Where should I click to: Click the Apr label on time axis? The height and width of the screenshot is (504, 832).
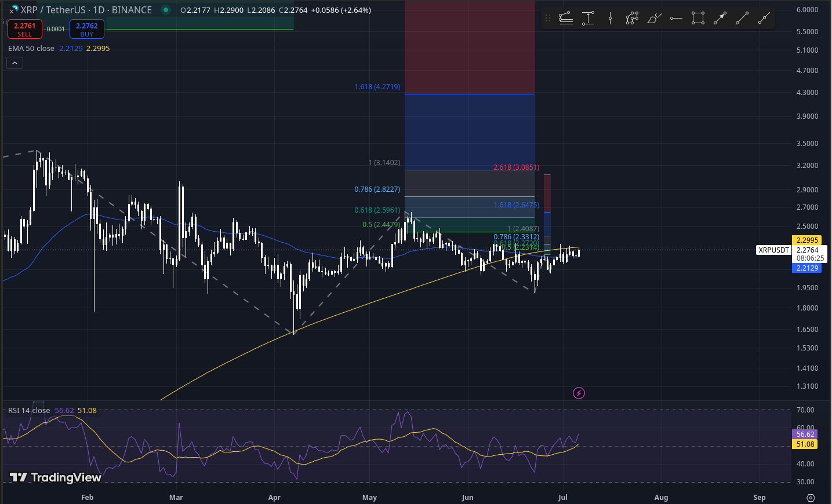pyautogui.click(x=274, y=498)
